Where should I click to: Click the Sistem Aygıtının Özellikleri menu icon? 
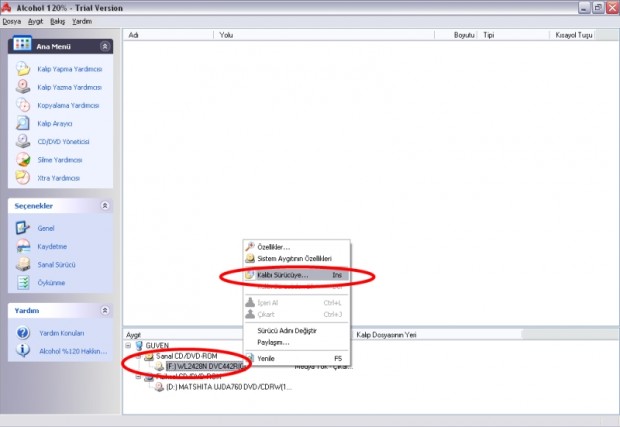point(250,259)
